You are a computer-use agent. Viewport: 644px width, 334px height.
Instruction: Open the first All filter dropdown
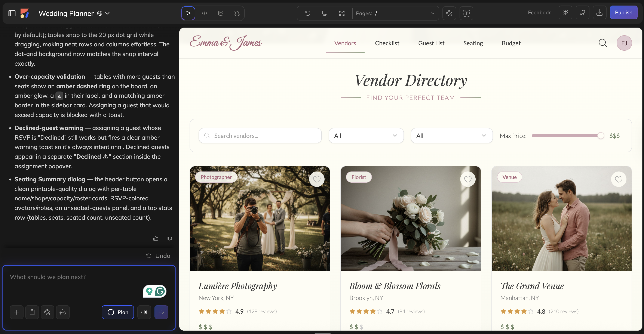coord(366,136)
